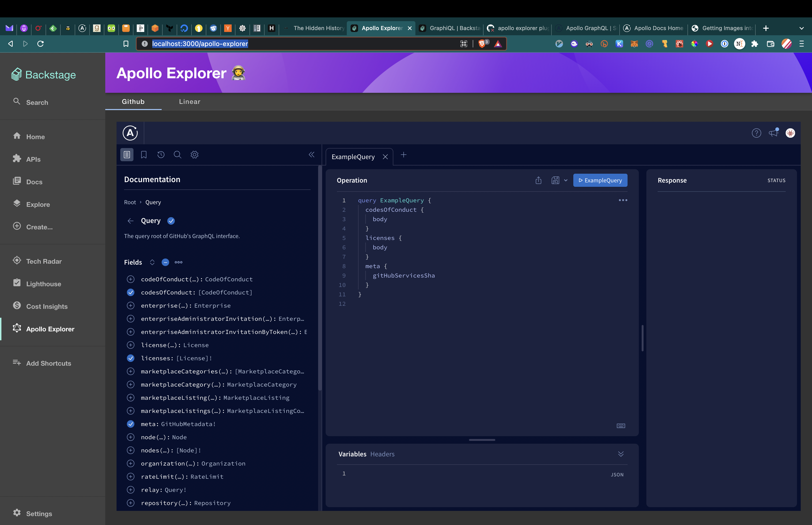Click Add Shortcuts in the sidebar
This screenshot has width=812, height=525.
coord(48,363)
